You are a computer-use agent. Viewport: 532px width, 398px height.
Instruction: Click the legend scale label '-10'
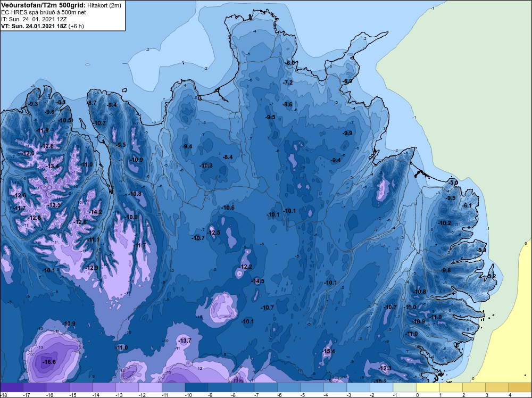point(189,395)
